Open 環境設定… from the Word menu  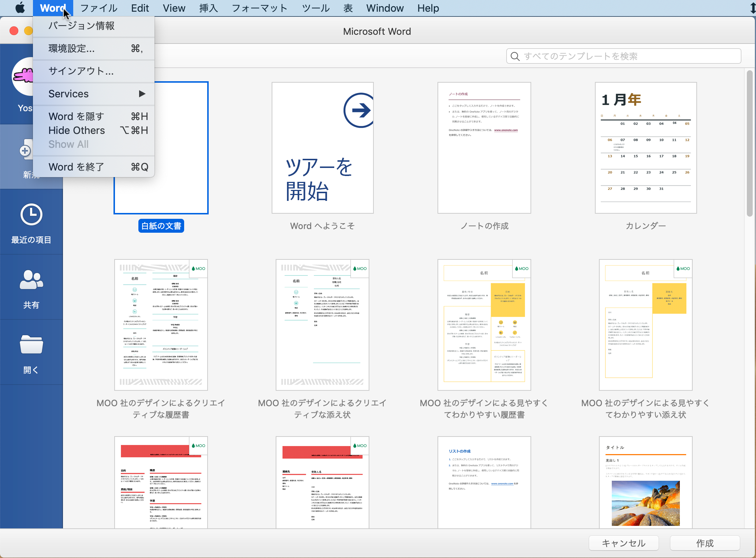[x=94, y=48]
